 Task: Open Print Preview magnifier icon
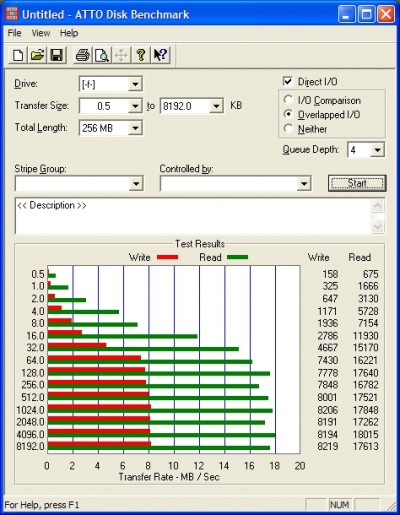(x=102, y=55)
